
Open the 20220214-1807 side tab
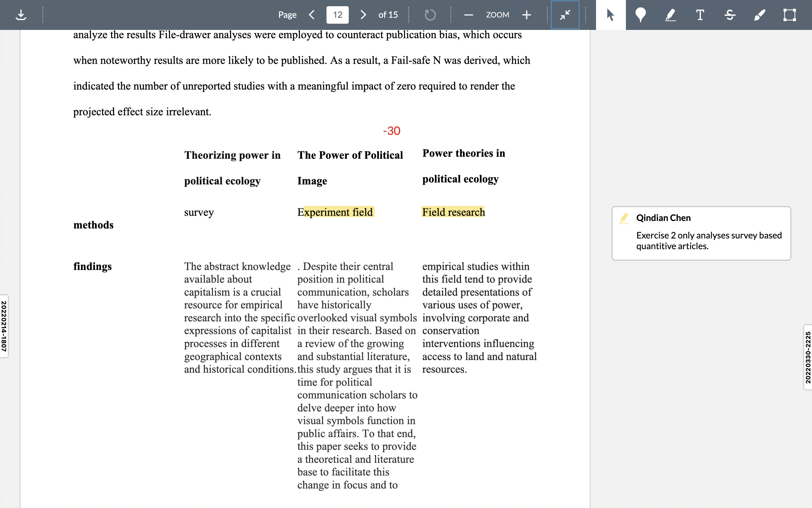pos(4,326)
